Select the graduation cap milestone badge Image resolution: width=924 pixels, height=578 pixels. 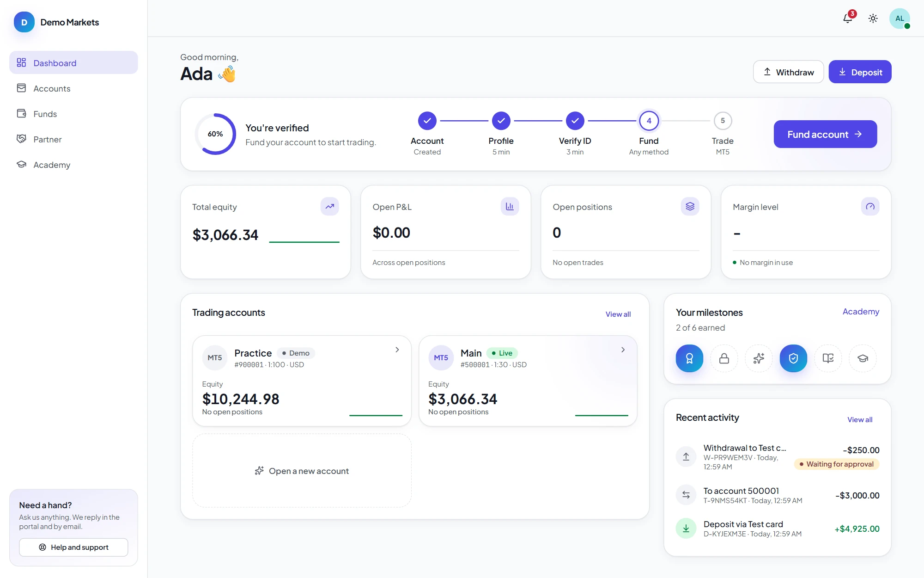(863, 358)
